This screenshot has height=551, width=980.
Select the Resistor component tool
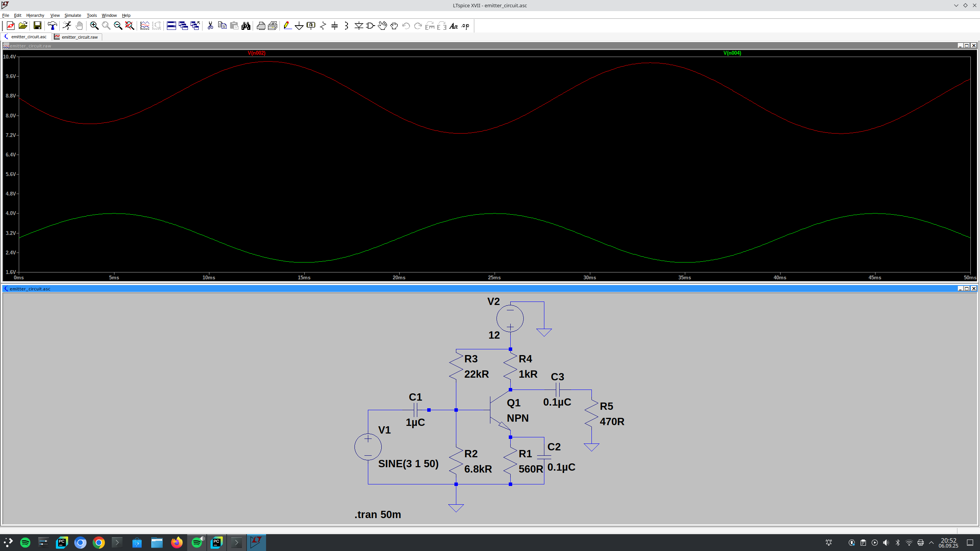(323, 26)
